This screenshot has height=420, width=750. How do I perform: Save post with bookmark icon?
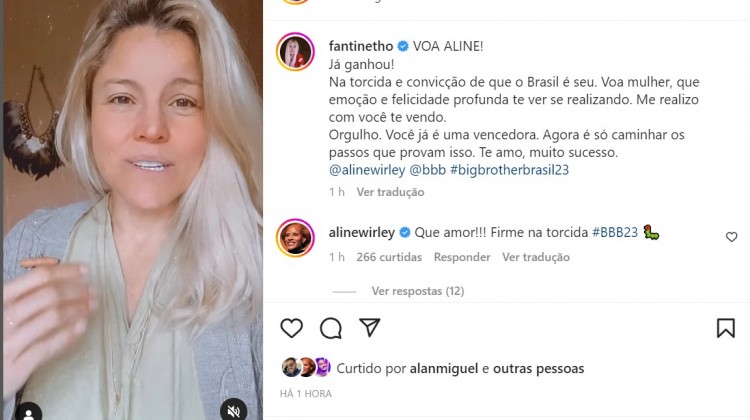726,328
